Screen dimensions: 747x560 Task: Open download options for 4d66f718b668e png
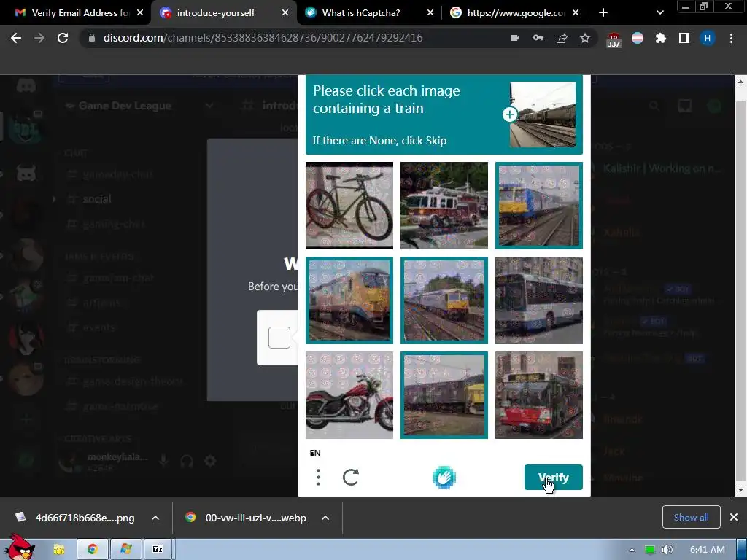[x=155, y=518]
